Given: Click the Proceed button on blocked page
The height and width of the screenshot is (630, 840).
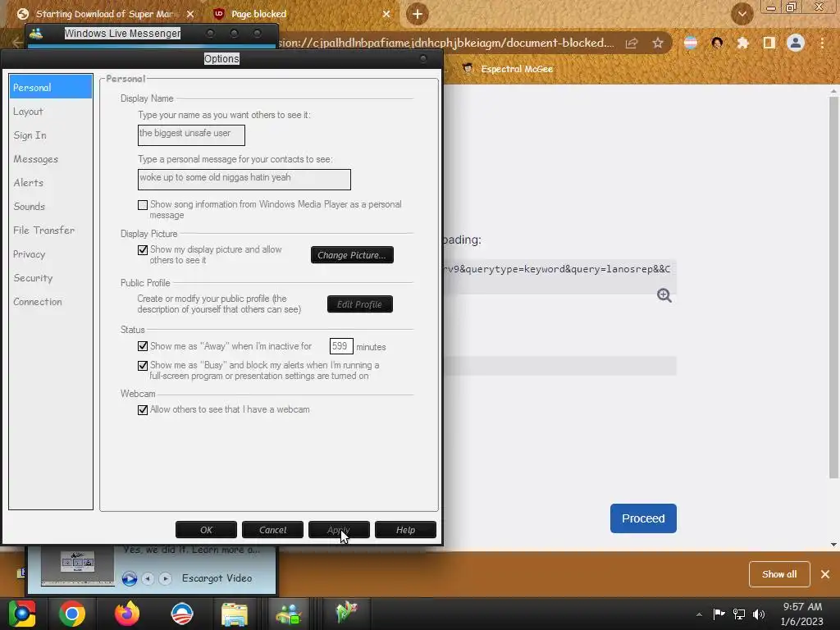Looking at the screenshot, I should [643, 518].
